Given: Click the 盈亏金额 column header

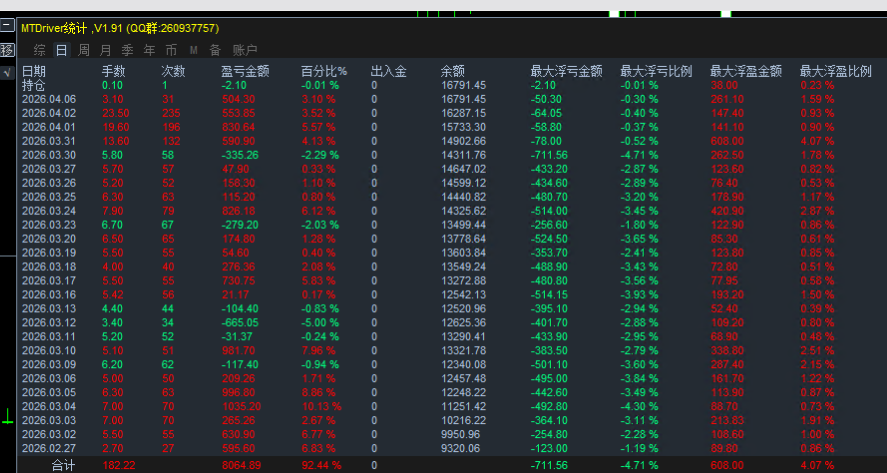Looking at the screenshot, I should [245, 71].
